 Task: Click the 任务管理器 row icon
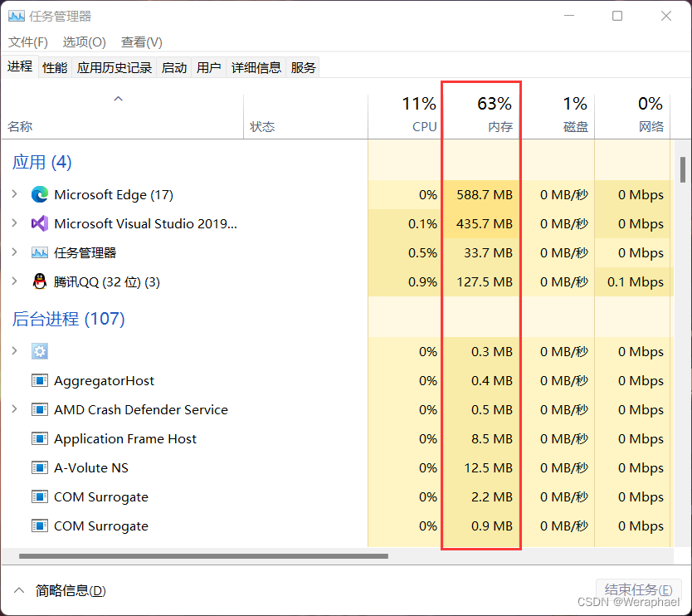pyautogui.click(x=40, y=253)
